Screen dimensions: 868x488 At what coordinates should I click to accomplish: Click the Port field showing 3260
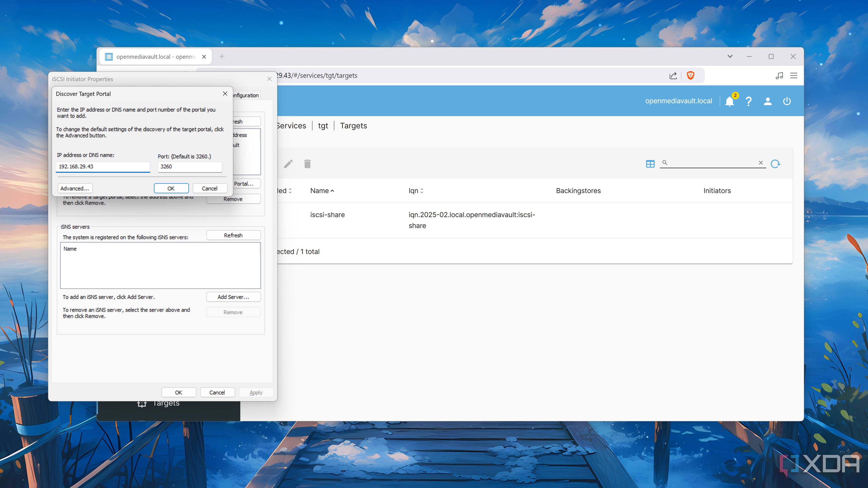[190, 167]
